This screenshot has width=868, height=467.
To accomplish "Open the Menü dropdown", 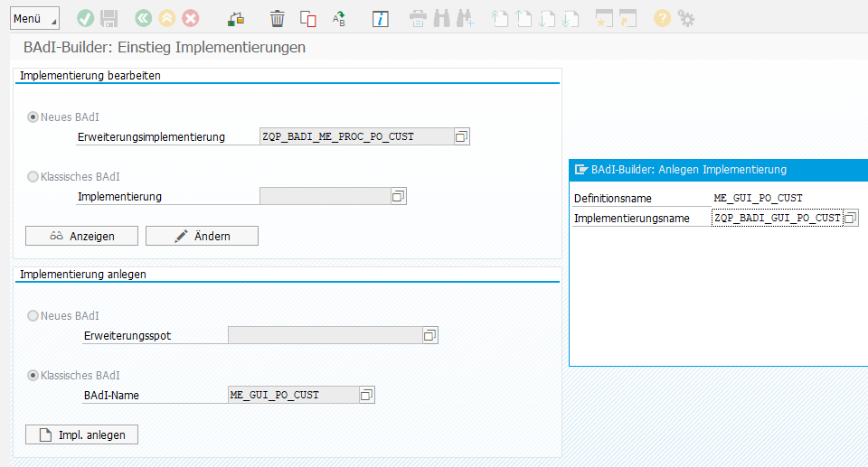I will click(x=34, y=19).
